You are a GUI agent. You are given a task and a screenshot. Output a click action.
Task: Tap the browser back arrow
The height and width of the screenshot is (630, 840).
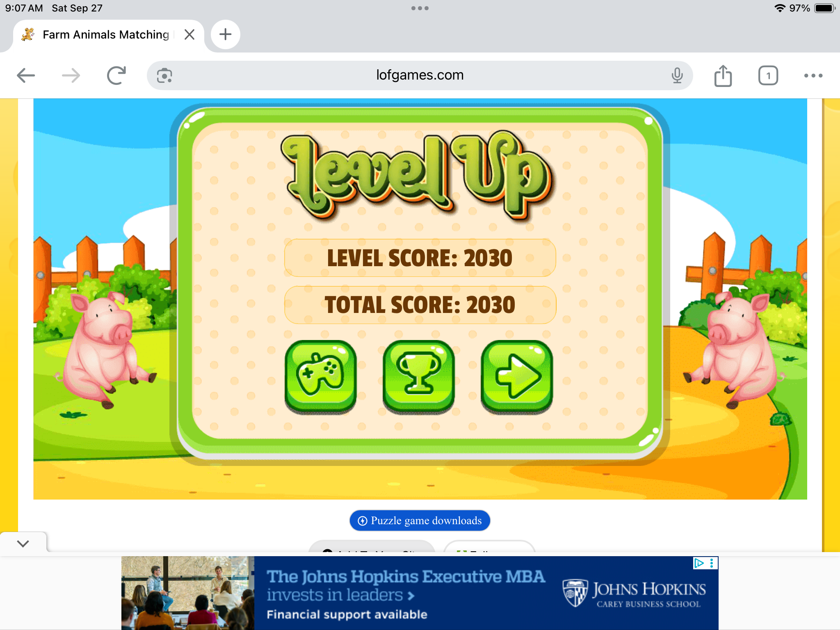pos(26,75)
